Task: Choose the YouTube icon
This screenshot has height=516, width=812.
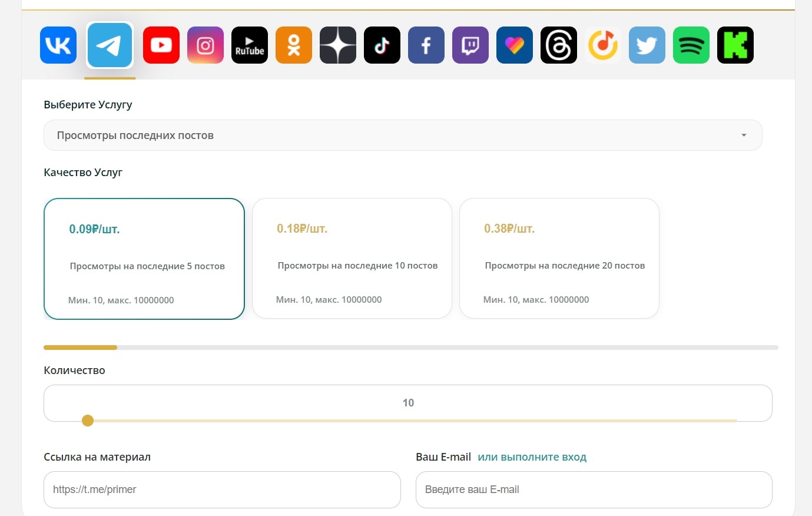Action: 161,45
